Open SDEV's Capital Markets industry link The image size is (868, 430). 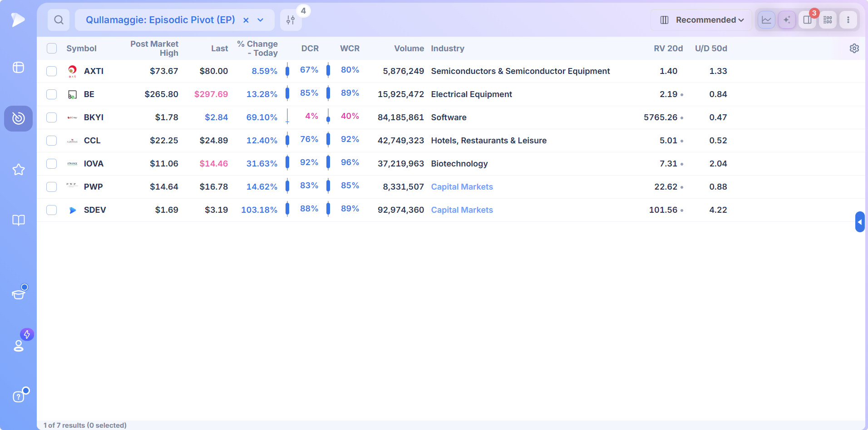(462, 210)
